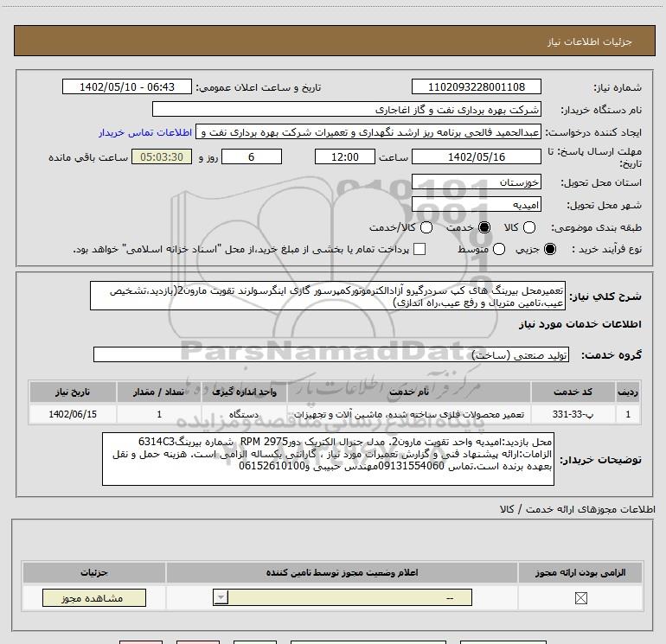
Task: Click the buyer notes text area
Action: [x=328, y=459]
